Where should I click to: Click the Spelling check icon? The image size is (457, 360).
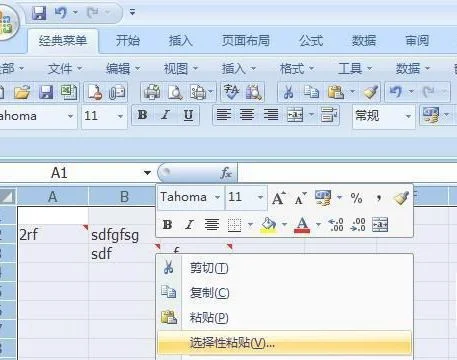231,92
